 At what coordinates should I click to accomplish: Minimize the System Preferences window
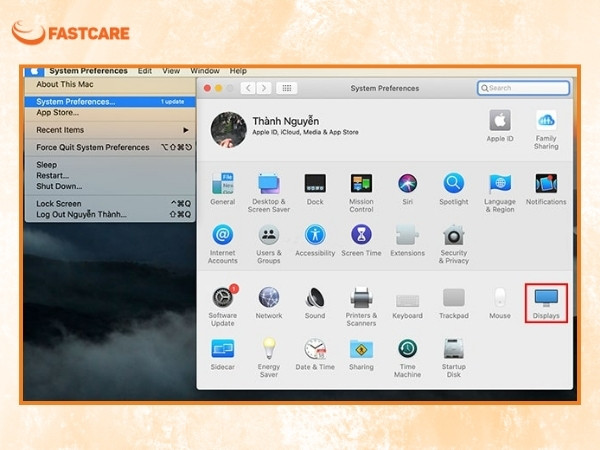(218, 88)
